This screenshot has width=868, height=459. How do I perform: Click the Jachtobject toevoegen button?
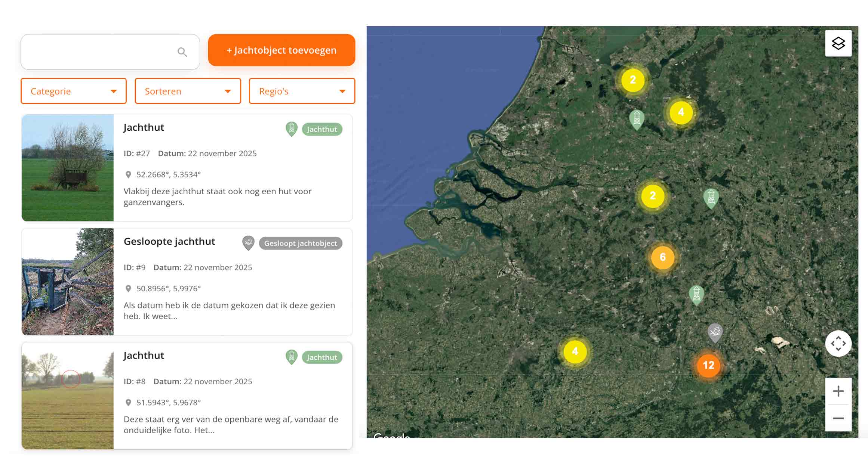pos(281,50)
